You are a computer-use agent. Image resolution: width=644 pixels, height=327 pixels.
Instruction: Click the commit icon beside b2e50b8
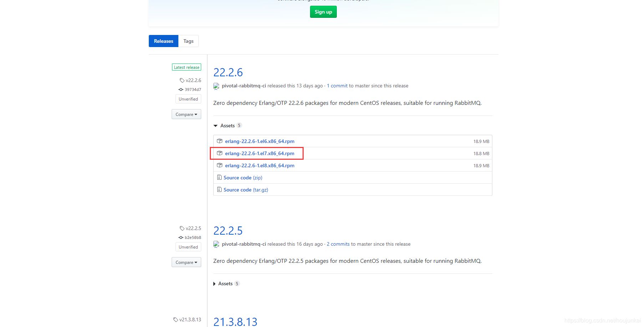click(181, 237)
